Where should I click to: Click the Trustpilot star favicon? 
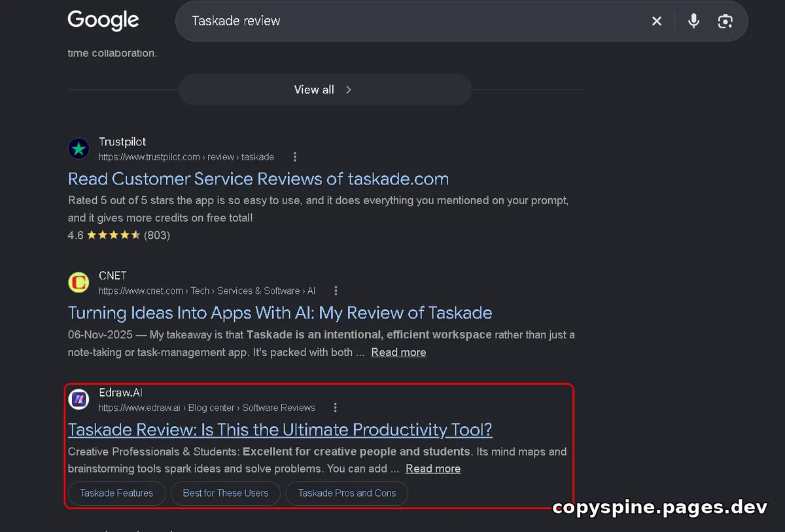pos(78,149)
